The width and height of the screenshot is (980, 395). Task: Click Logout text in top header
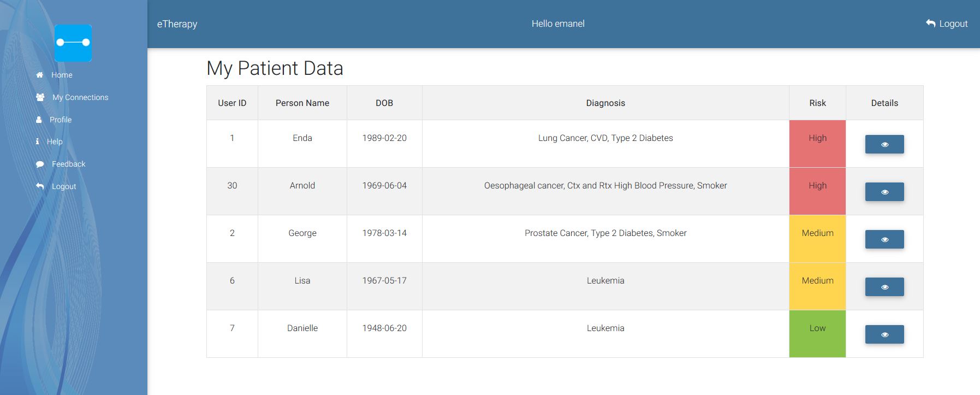click(953, 23)
